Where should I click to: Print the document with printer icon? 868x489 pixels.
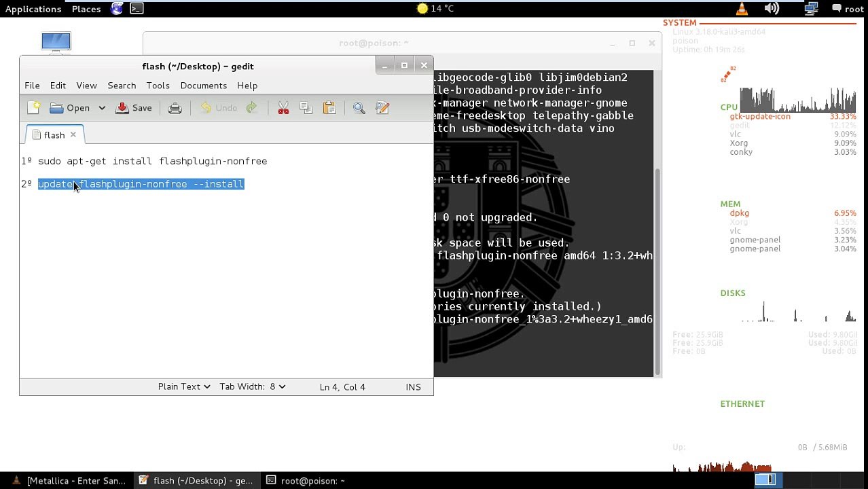pos(175,108)
